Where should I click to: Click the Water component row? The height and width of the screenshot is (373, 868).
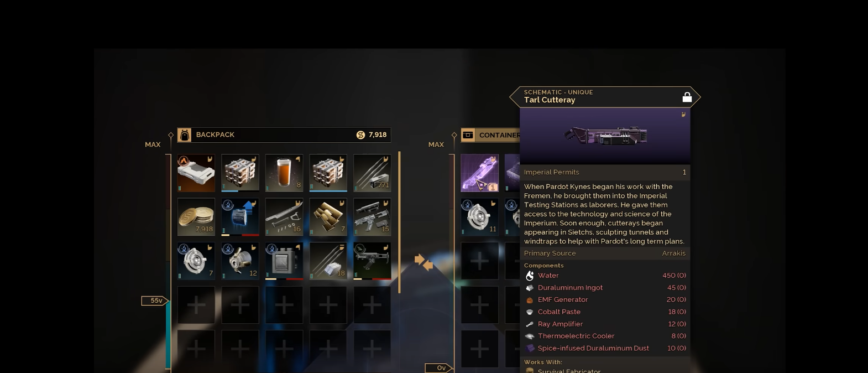[605, 276]
